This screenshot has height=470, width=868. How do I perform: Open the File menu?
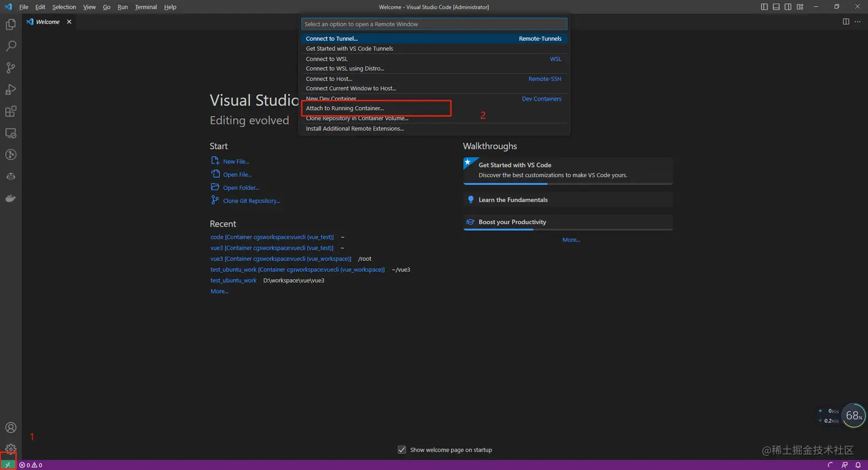point(24,7)
